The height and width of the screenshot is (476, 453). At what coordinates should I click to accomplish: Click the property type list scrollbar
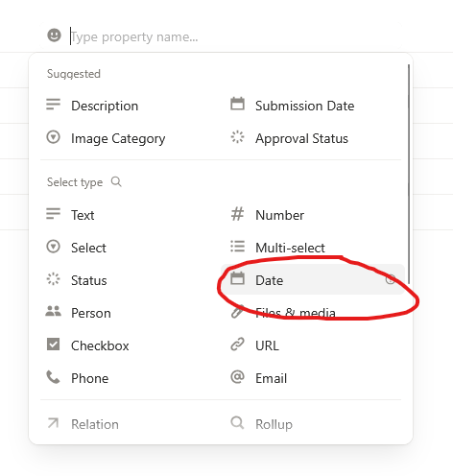point(409,174)
